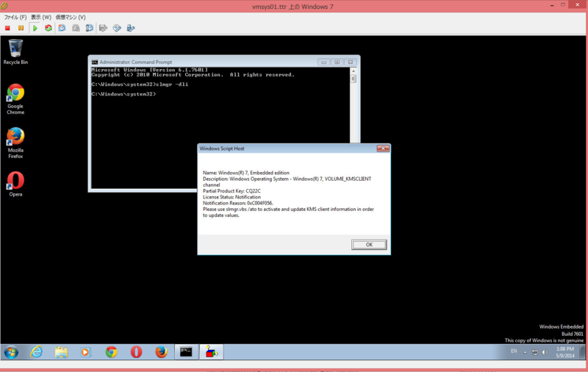Open the Windows Start menu orb
The width and height of the screenshot is (588, 372).
tap(11, 352)
